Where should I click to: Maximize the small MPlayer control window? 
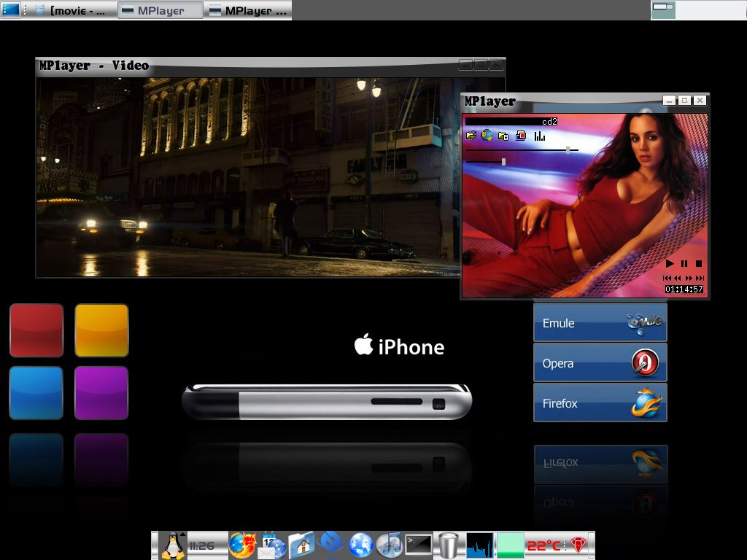(x=684, y=101)
